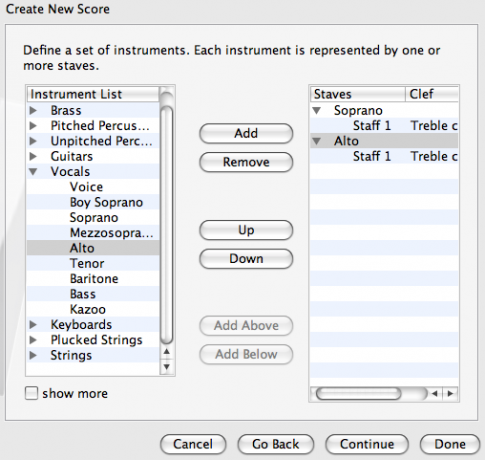This screenshot has width=485, height=460.
Task: Collapse the Vocals instrument group
Action: coord(33,172)
